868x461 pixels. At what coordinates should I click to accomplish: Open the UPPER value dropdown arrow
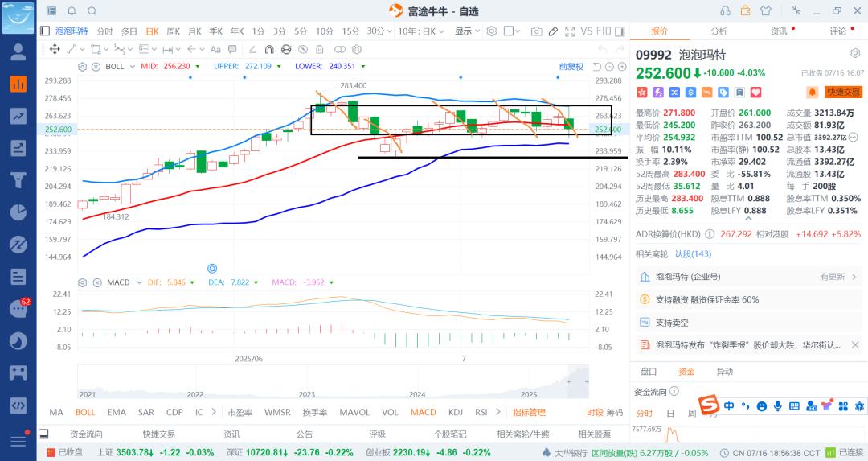(279, 67)
